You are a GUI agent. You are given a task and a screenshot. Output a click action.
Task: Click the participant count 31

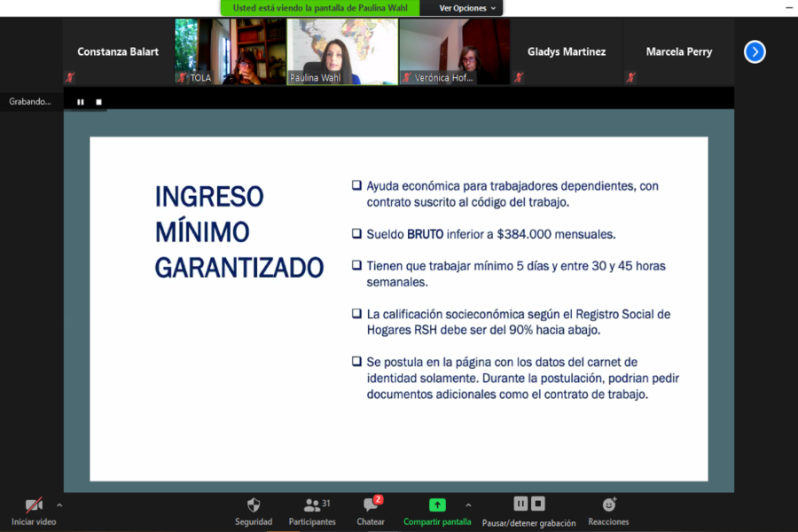325,503
